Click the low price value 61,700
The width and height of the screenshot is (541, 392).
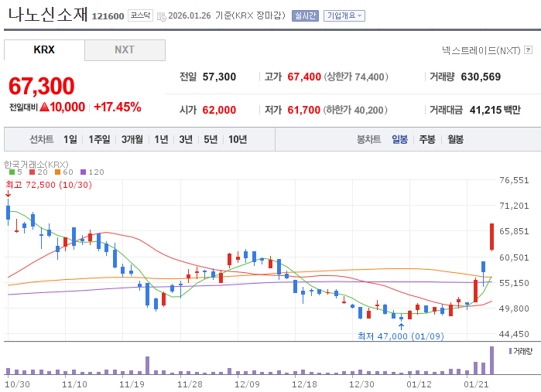pyautogui.click(x=304, y=110)
